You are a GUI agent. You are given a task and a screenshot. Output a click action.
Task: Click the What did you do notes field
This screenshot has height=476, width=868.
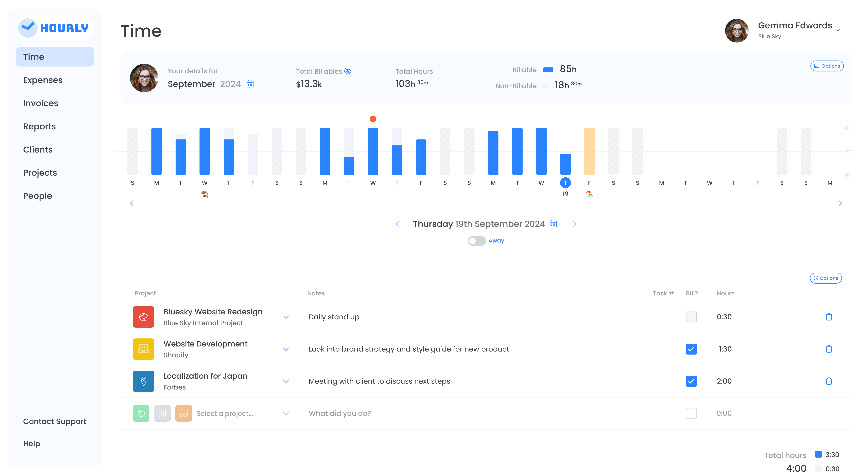point(340,413)
